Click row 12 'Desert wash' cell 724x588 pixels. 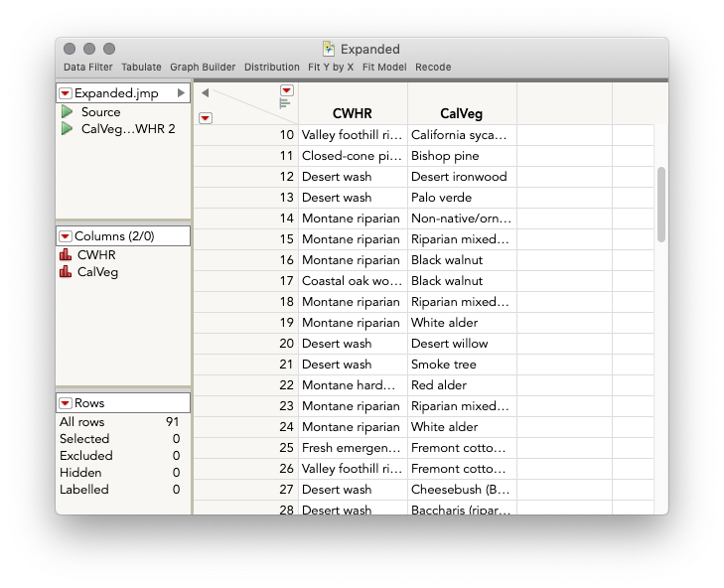353,177
